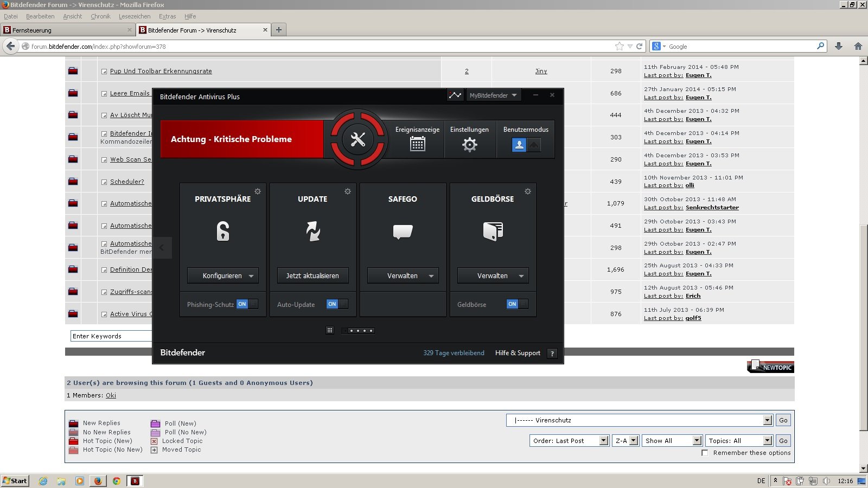Click the Enter Keywords search field
Viewport: 868px width, 488px height.
(111, 336)
